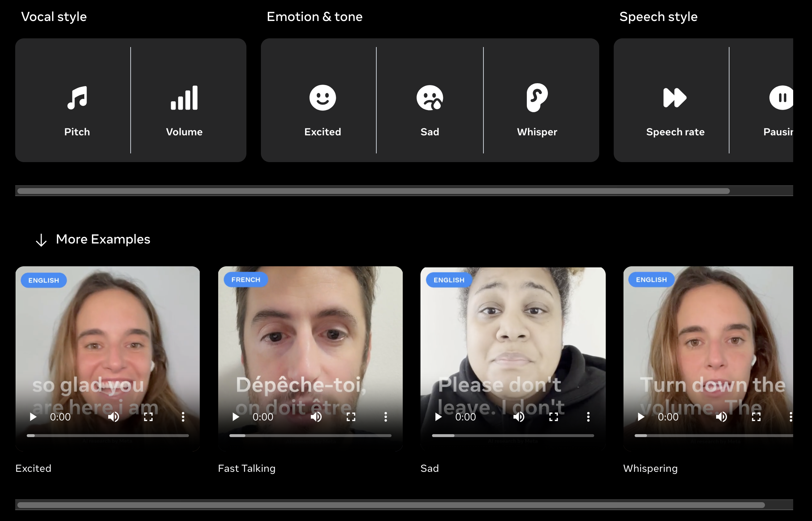Select the Volume vocal style icon
Image resolution: width=812 pixels, height=521 pixels.
tap(184, 97)
